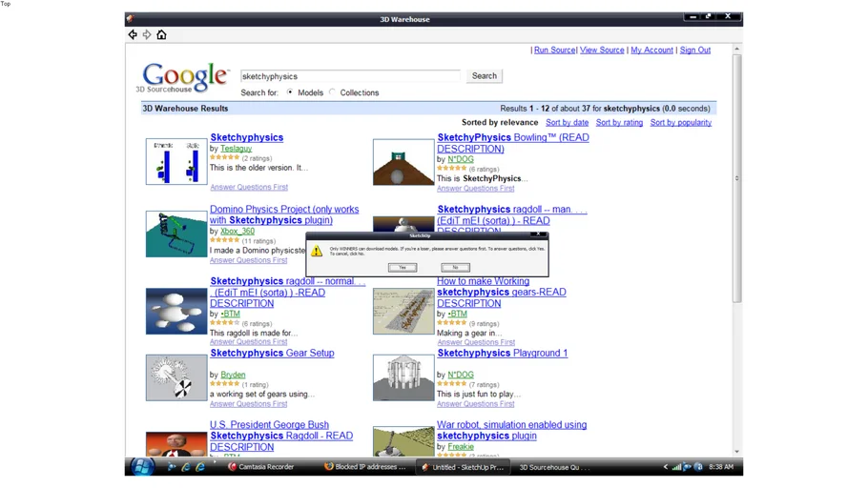
Task: Click the Sign Out link
Action: click(694, 50)
